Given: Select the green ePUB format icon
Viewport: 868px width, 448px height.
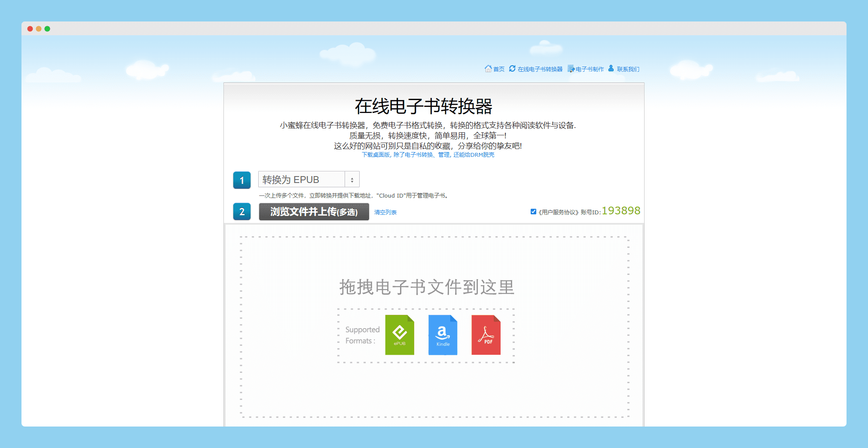Looking at the screenshot, I should [x=400, y=335].
